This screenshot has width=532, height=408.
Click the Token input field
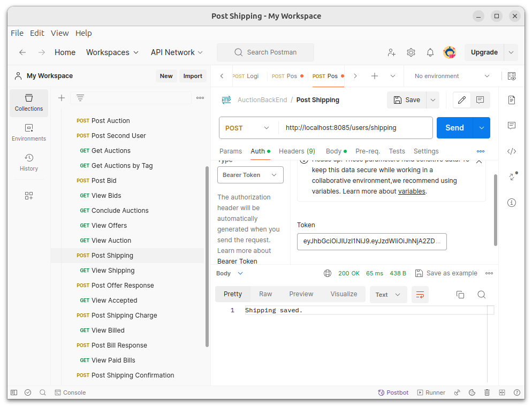(x=372, y=242)
